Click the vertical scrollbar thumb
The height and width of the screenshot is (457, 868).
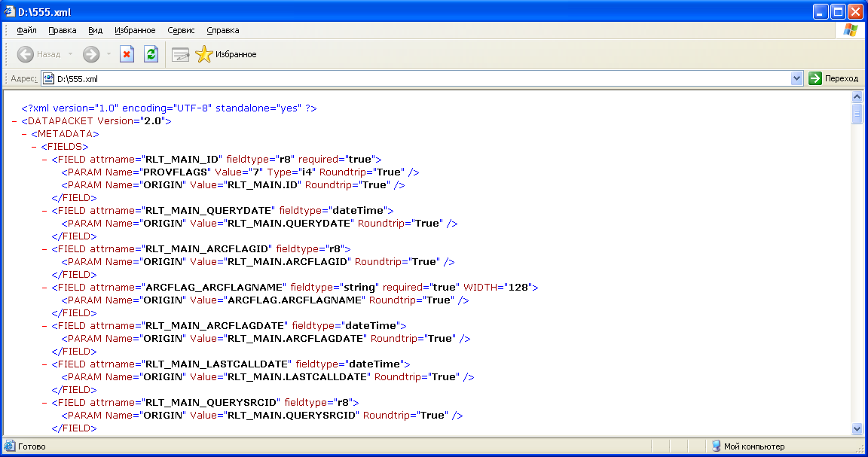click(x=857, y=114)
